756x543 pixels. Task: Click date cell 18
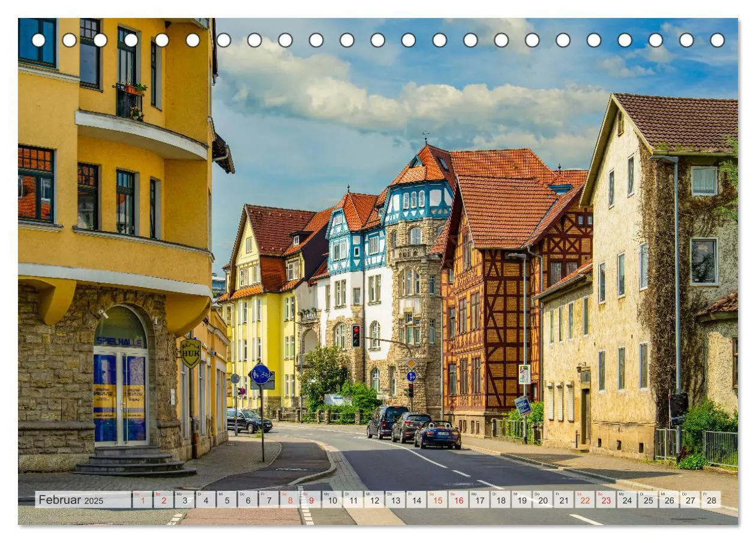pos(500,499)
